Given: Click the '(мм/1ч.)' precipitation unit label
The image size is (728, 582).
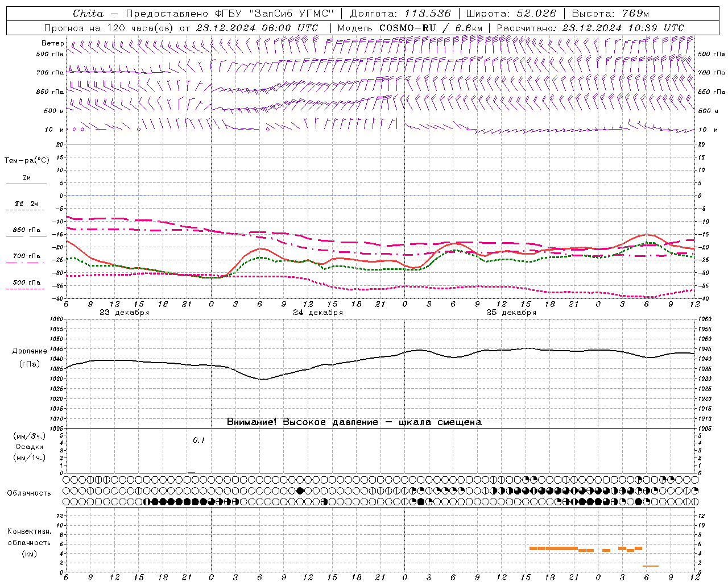Looking at the screenshot, I should pyautogui.click(x=30, y=458).
